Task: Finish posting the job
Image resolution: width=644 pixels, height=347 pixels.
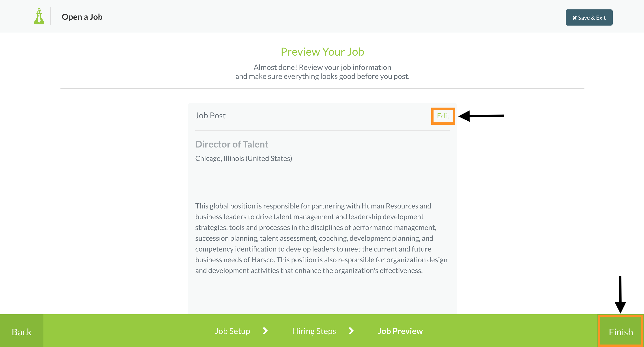Action: [620, 332]
